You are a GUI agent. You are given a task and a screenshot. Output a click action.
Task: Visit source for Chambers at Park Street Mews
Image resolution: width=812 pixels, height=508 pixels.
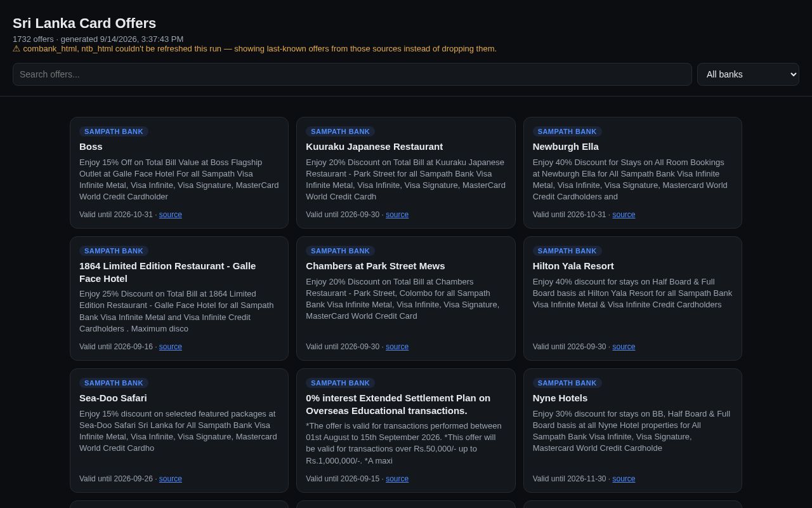[x=397, y=347]
